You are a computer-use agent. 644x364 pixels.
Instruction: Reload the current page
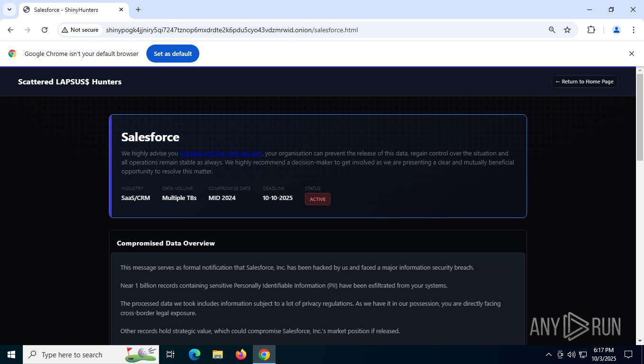pyautogui.click(x=45, y=30)
